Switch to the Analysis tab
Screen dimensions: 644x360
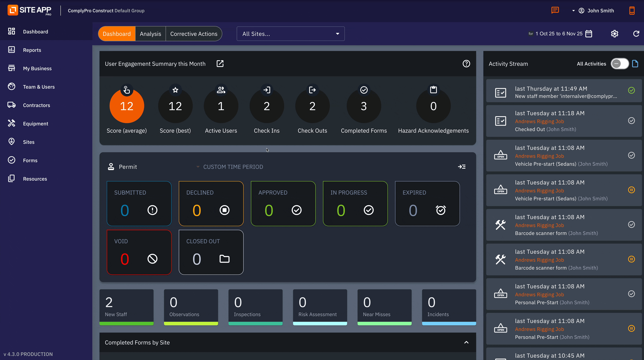(150, 34)
